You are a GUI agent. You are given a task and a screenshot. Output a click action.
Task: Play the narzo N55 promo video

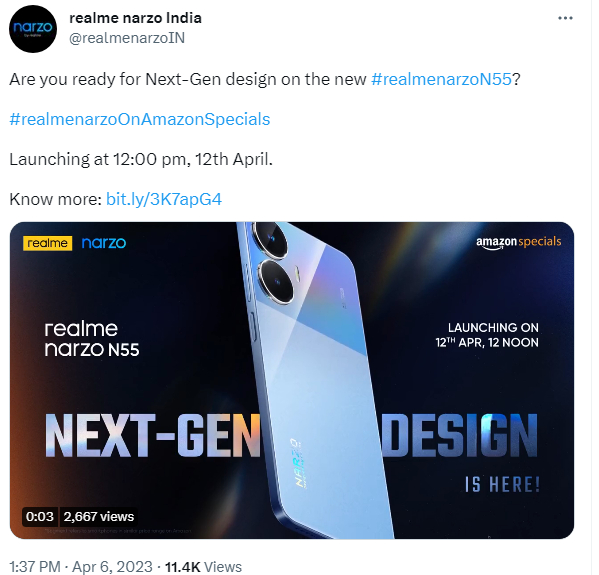tap(292, 380)
